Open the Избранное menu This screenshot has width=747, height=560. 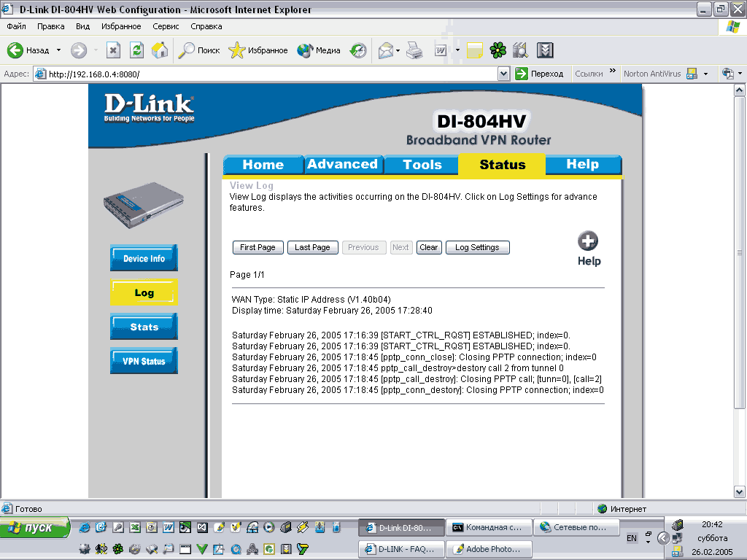[x=121, y=26]
